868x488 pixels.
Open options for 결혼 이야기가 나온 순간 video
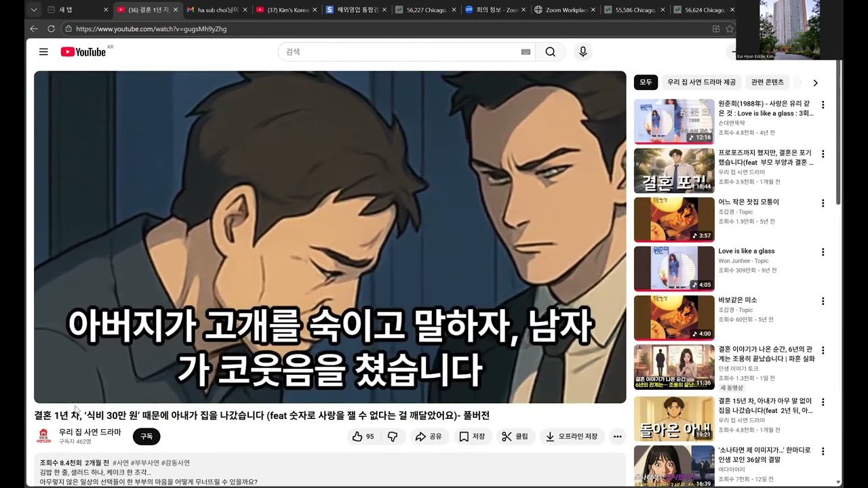tap(823, 350)
